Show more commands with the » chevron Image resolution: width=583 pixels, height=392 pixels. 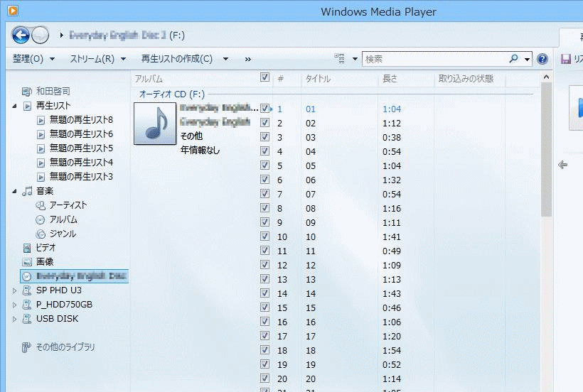click(x=248, y=59)
